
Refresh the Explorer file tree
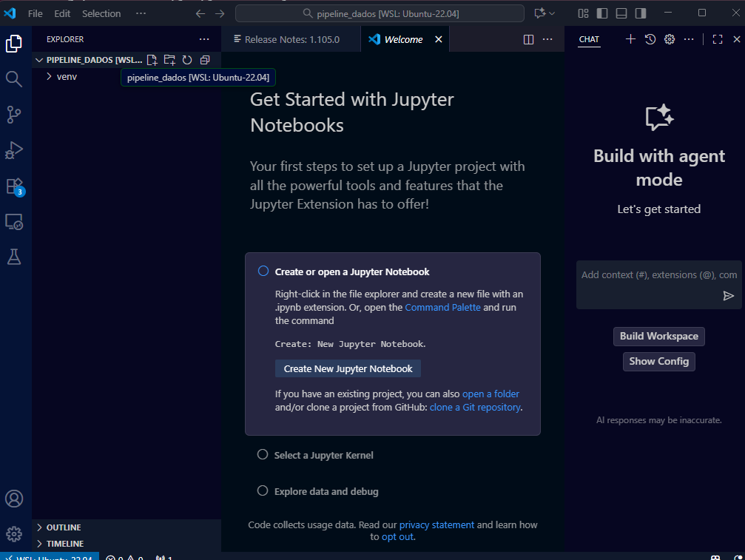[187, 60]
